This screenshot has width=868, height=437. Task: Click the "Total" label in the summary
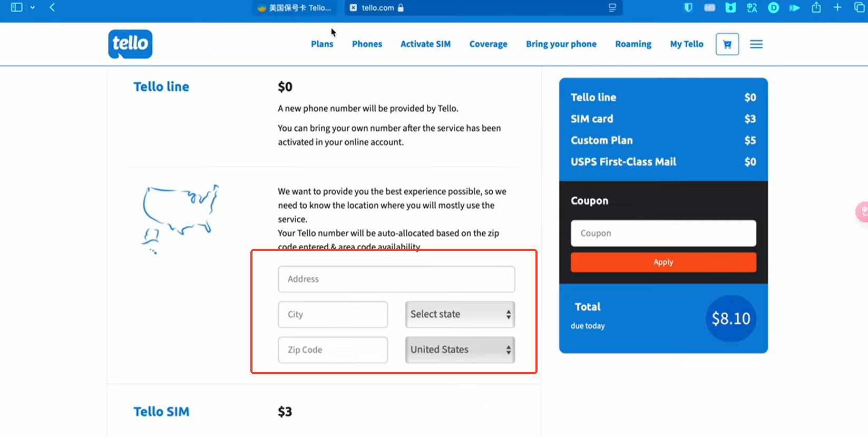pos(588,307)
